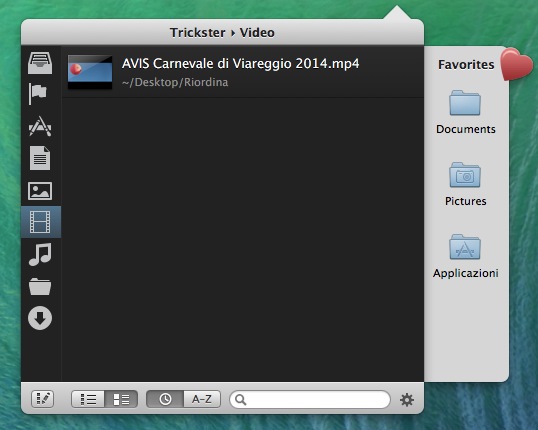This screenshot has width=538, height=430.
Task: Open the Pictures favorite folder
Action: 465,184
